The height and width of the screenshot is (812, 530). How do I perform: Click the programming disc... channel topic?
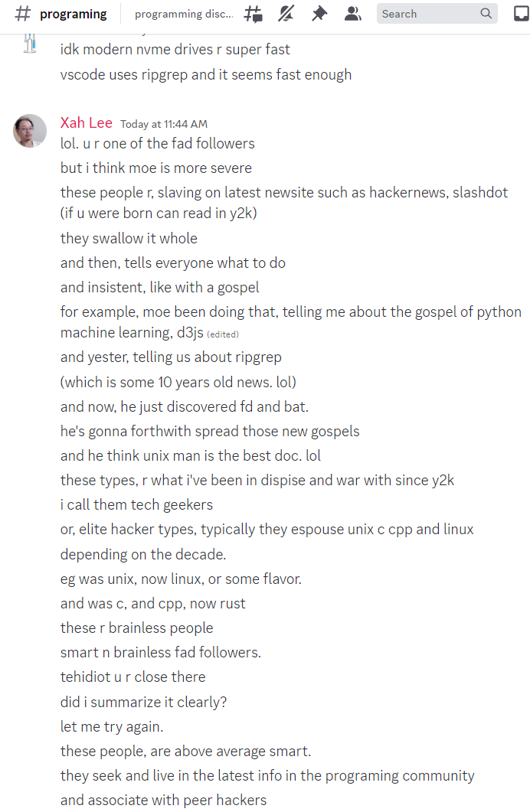[x=184, y=14]
